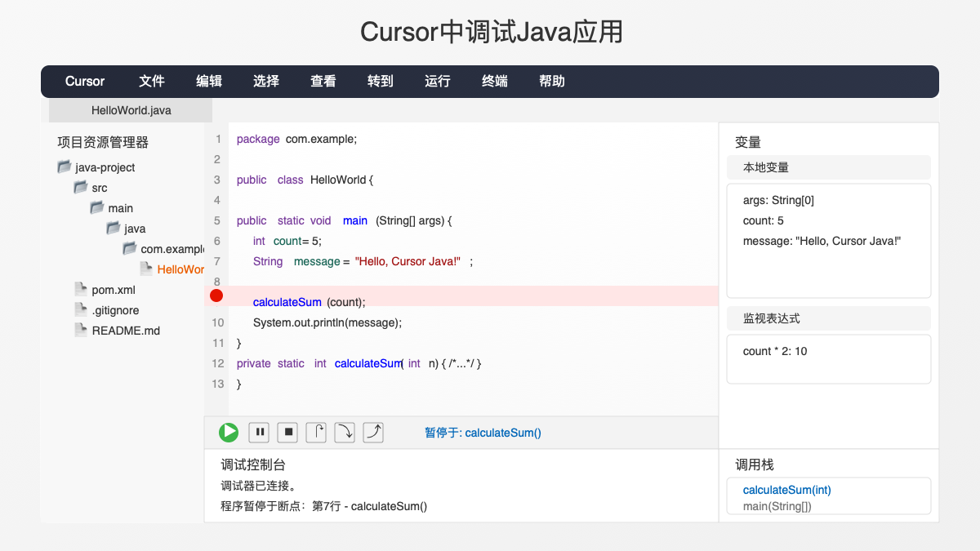Select the main(String[]) call stack frame
Screen dimensions: 980x551
(x=777, y=506)
